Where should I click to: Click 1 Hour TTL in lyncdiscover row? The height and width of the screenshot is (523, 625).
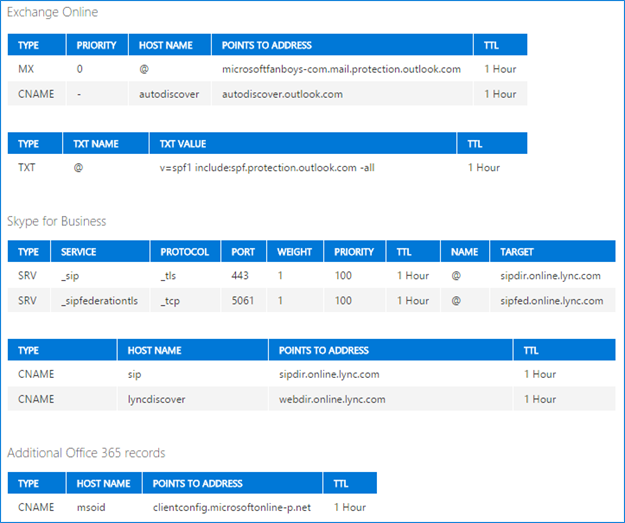click(540, 399)
